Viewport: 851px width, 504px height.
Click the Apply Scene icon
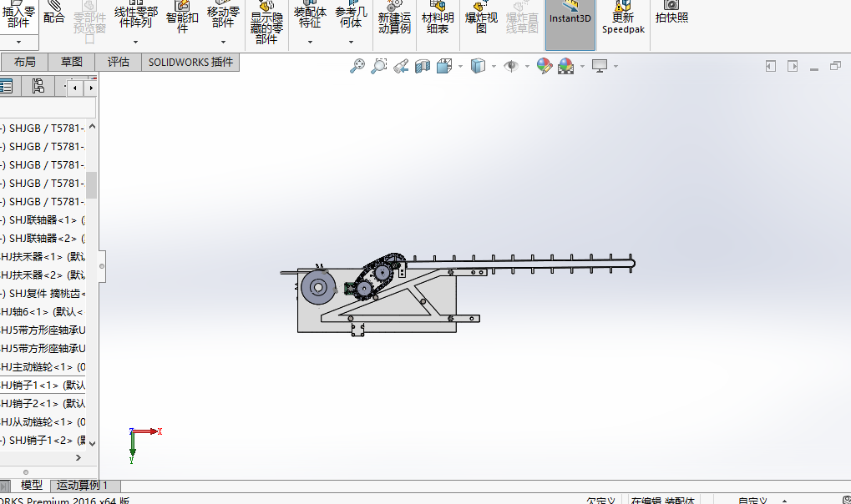coord(565,66)
